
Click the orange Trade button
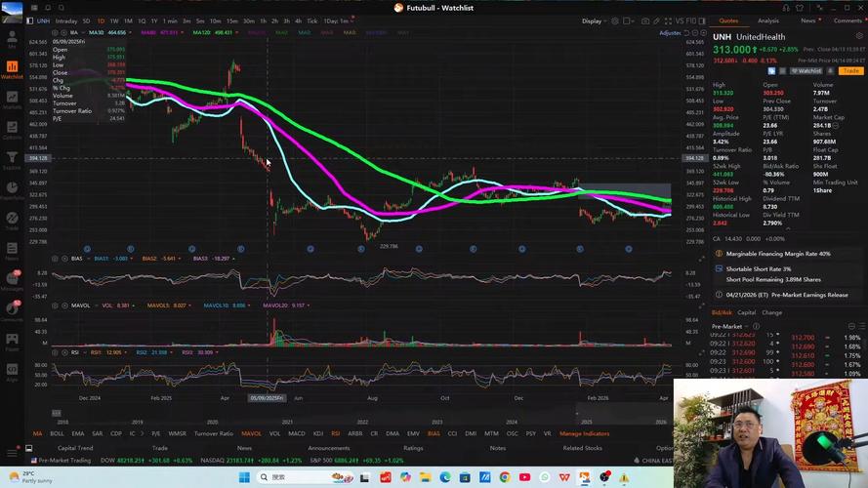[x=850, y=71]
